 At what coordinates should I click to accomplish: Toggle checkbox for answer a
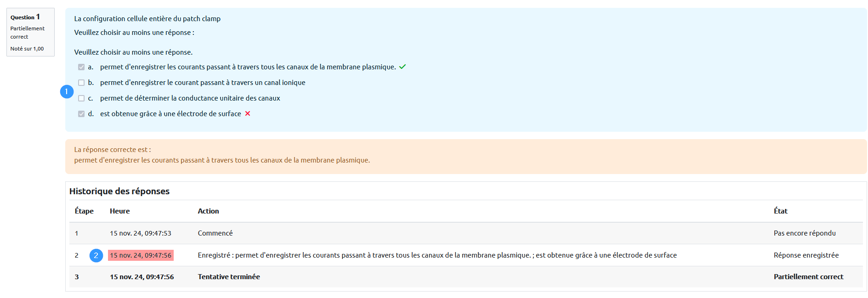coord(81,67)
